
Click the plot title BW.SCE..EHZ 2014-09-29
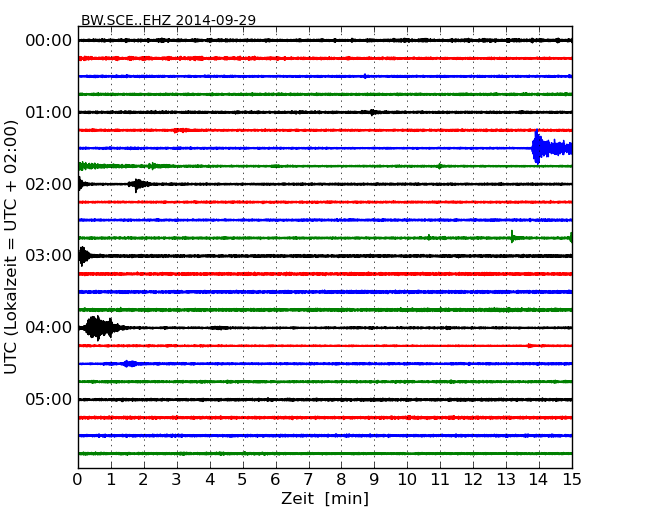click(x=168, y=20)
